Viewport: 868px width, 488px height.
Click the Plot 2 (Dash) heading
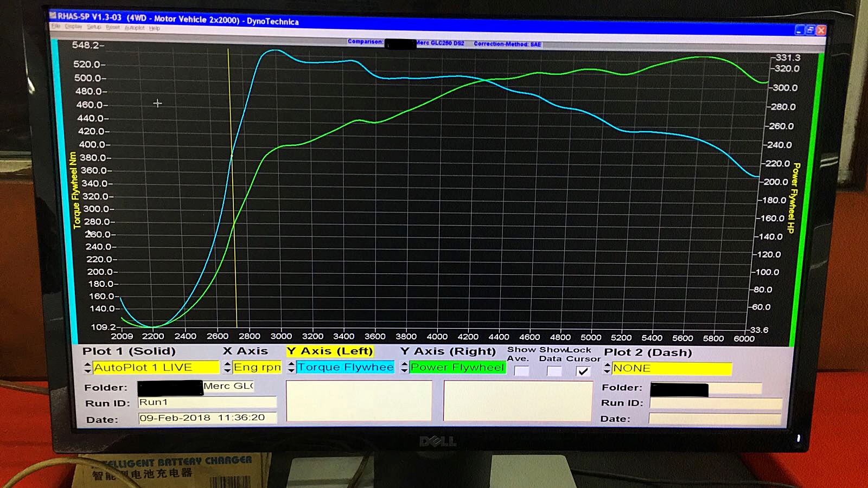click(648, 352)
